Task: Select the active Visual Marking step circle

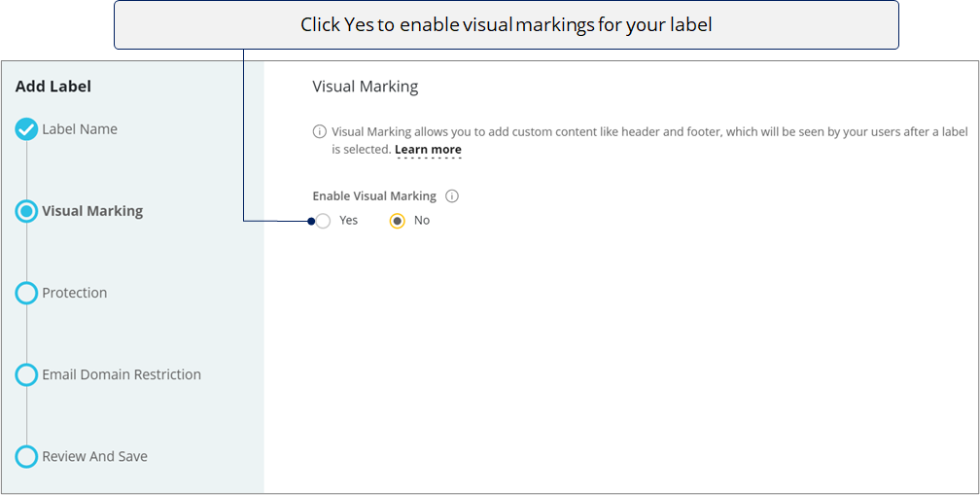Action: [26, 211]
